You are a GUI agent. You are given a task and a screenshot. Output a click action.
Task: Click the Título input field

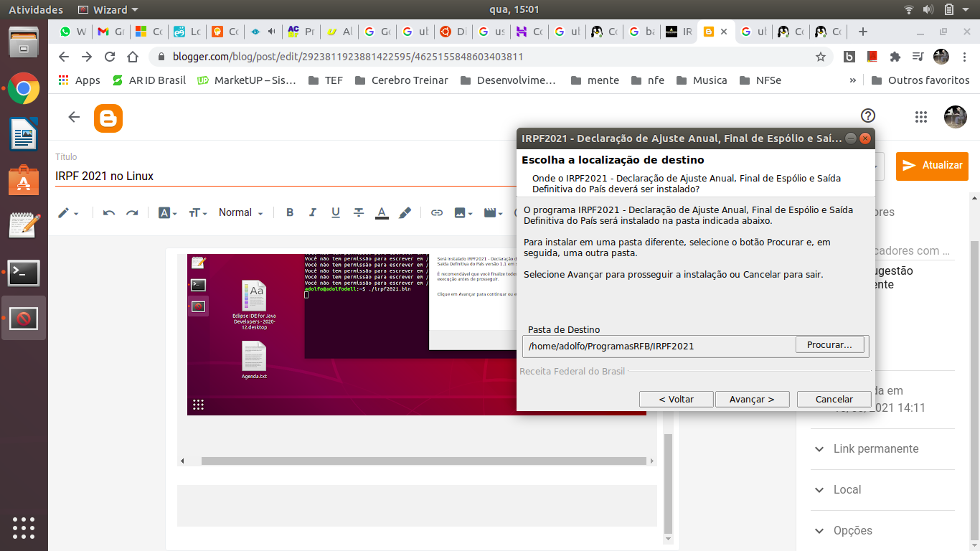tap(286, 176)
